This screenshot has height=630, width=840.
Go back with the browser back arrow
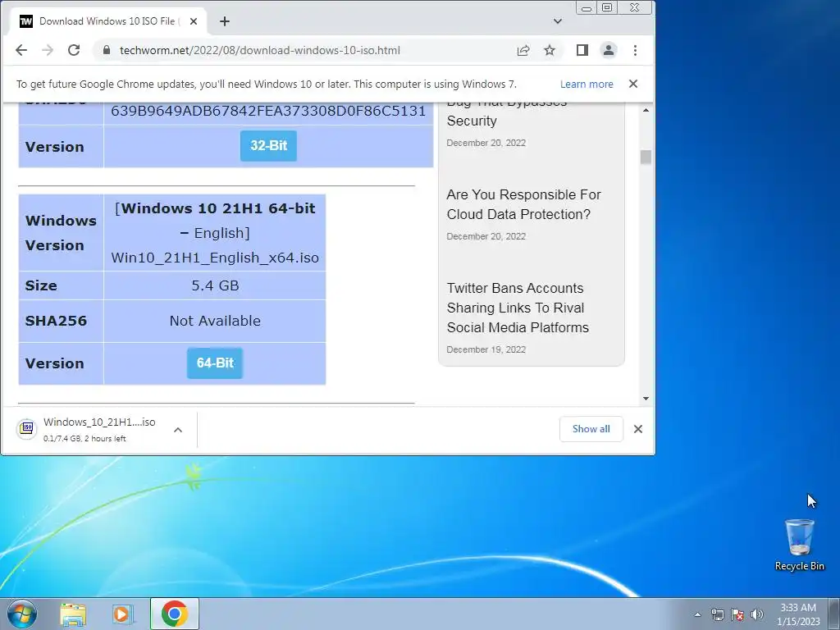coord(21,50)
